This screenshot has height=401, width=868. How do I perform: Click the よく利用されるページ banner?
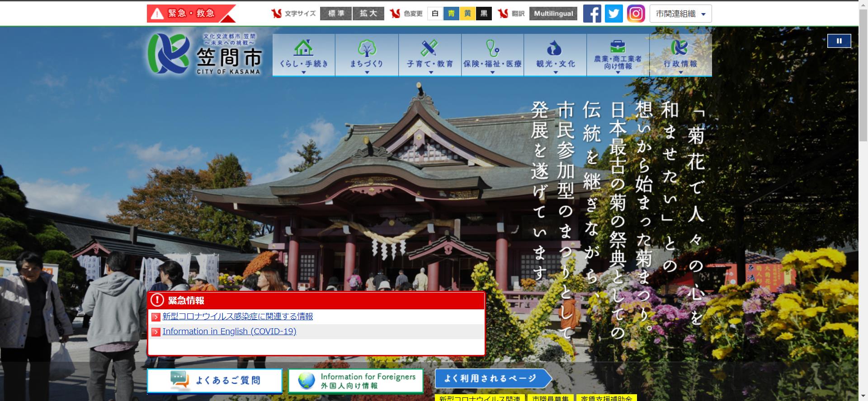point(493,378)
